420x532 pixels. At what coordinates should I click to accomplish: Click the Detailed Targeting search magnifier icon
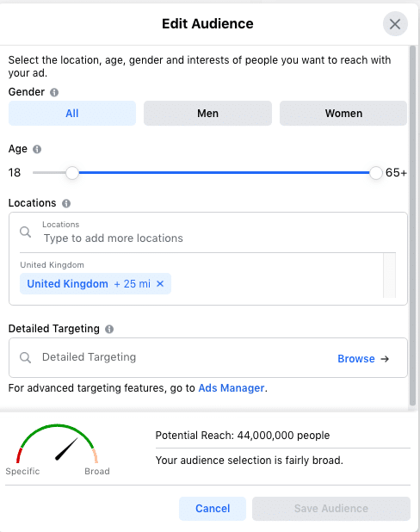tap(26, 357)
